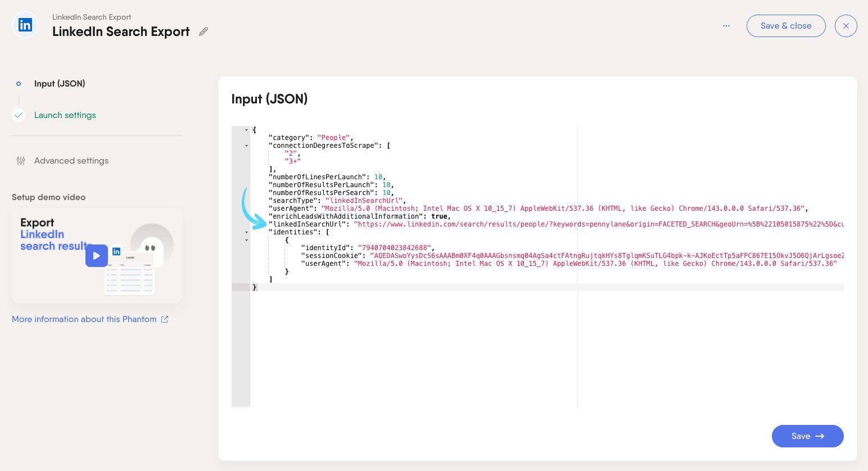This screenshot has height=471, width=868.
Task: Click the numberOfResultsPerLaunch line
Action: click(x=331, y=185)
